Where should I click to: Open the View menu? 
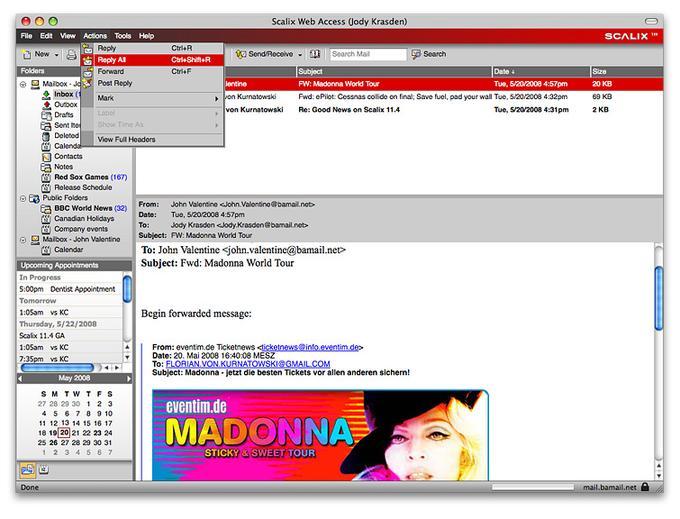68,36
